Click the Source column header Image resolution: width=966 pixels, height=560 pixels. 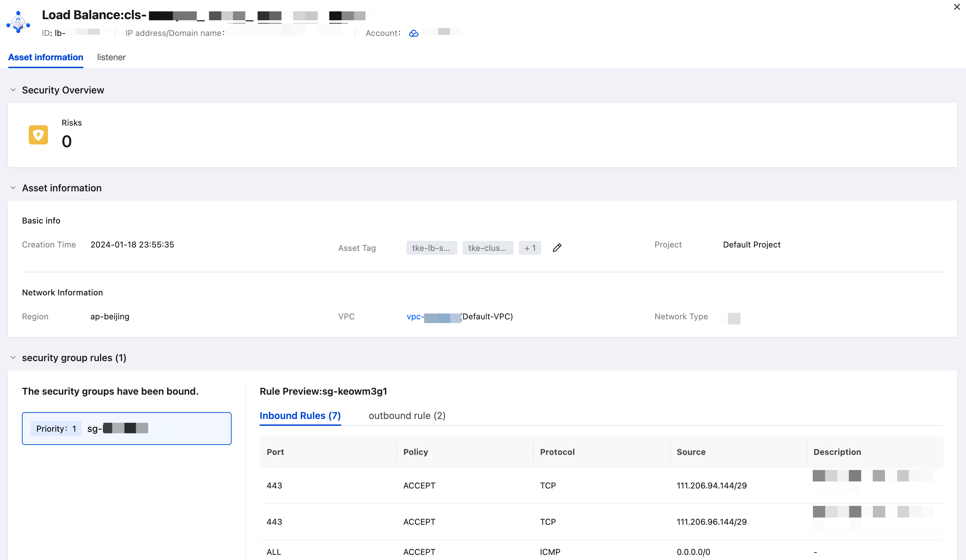(x=691, y=452)
